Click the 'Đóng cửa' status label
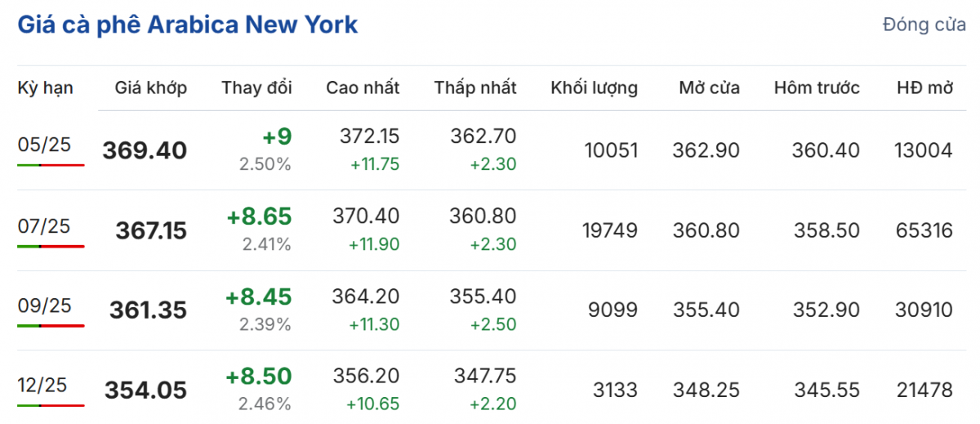980x424 pixels. pos(924,25)
